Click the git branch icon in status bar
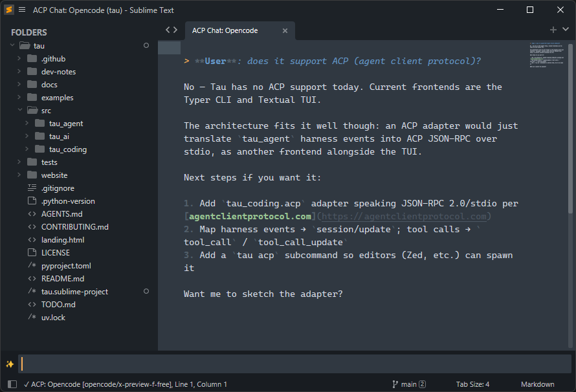The width and height of the screenshot is (576, 392). 395,384
